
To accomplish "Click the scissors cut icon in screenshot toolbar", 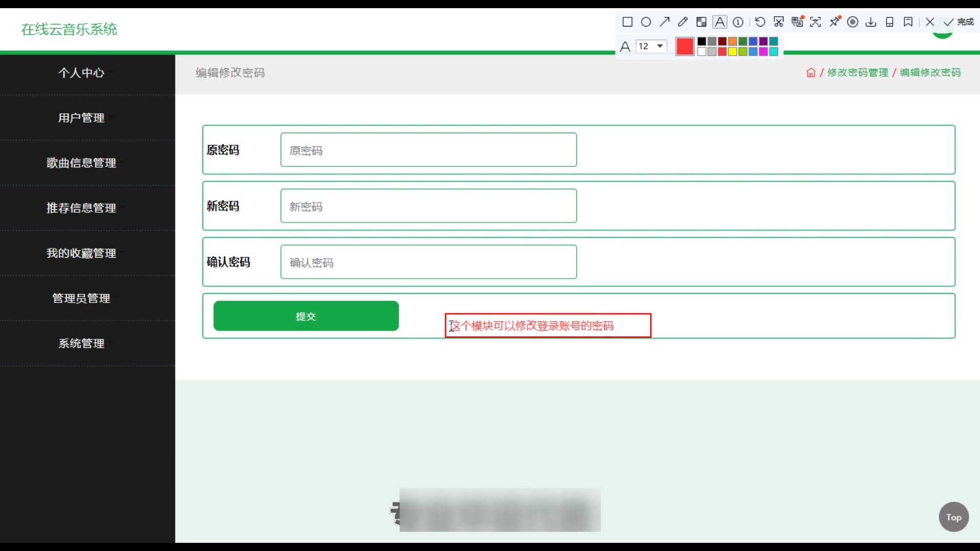I will 778,22.
